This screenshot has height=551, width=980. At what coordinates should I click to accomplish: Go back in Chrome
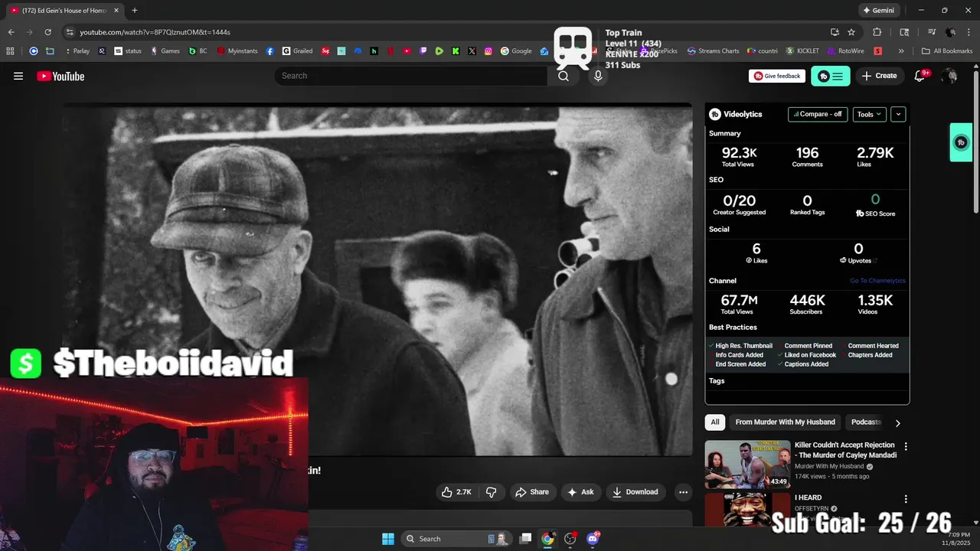point(11,32)
